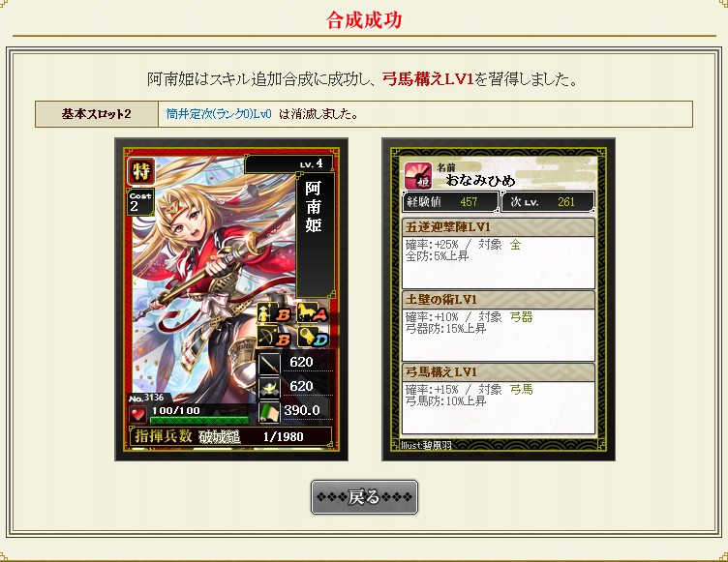Click the 姫 princess class icon

coord(418,176)
